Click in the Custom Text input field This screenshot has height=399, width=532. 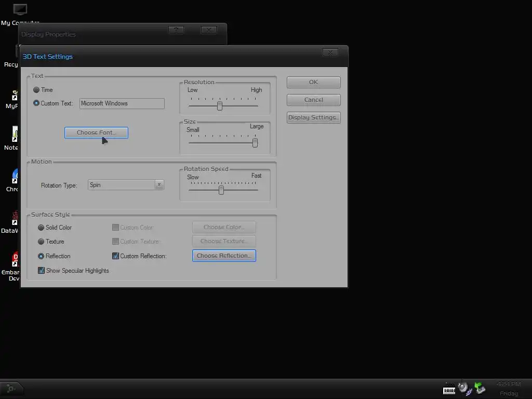(122, 103)
